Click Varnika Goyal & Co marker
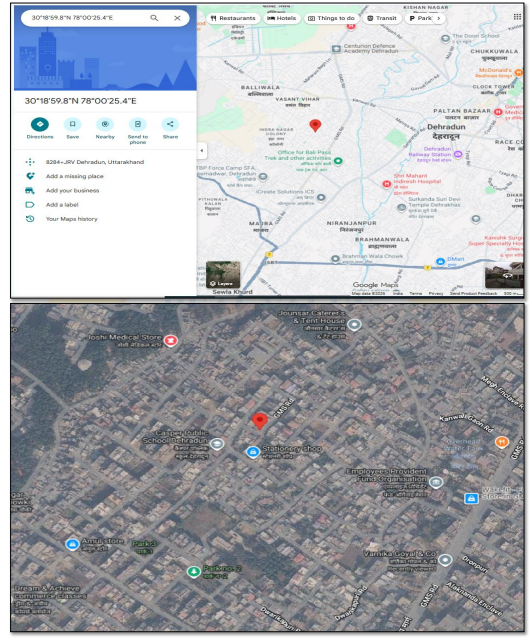The height and width of the screenshot is (639, 531). (x=445, y=560)
